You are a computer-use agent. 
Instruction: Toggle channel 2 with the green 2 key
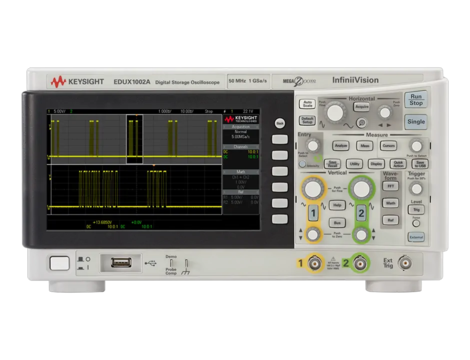[361, 213]
